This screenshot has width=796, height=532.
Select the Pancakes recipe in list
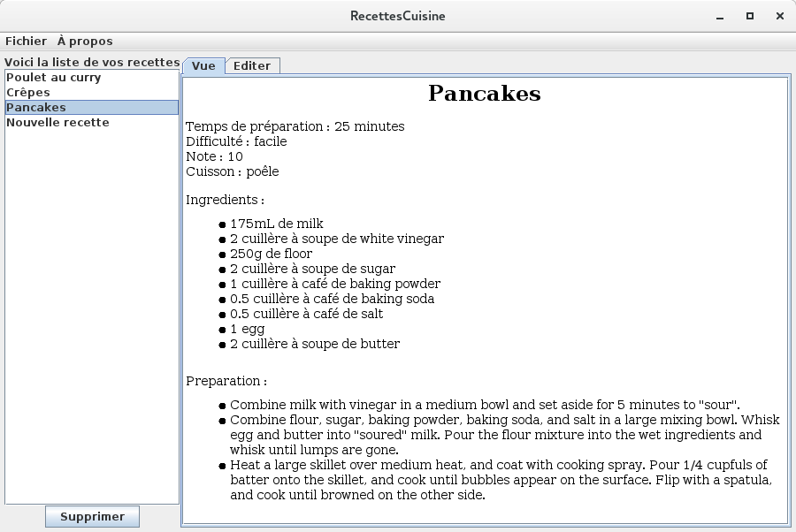pos(92,108)
